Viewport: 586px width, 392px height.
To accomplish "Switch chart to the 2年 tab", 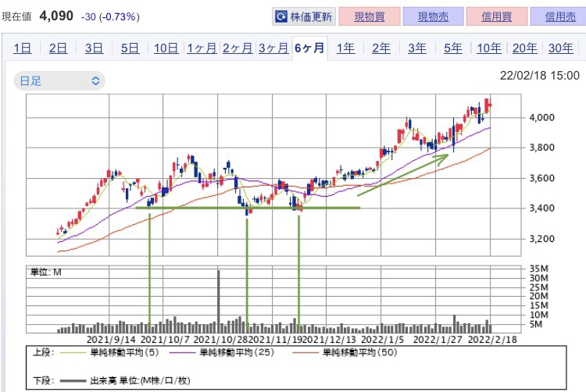I will pyautogui.click(x=381, y=48).
